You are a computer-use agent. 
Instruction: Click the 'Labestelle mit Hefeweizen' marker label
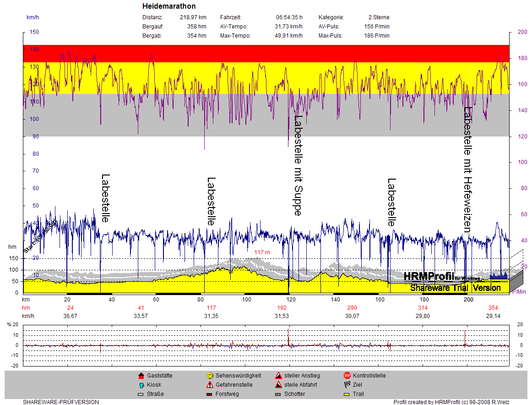click(467, 169)
